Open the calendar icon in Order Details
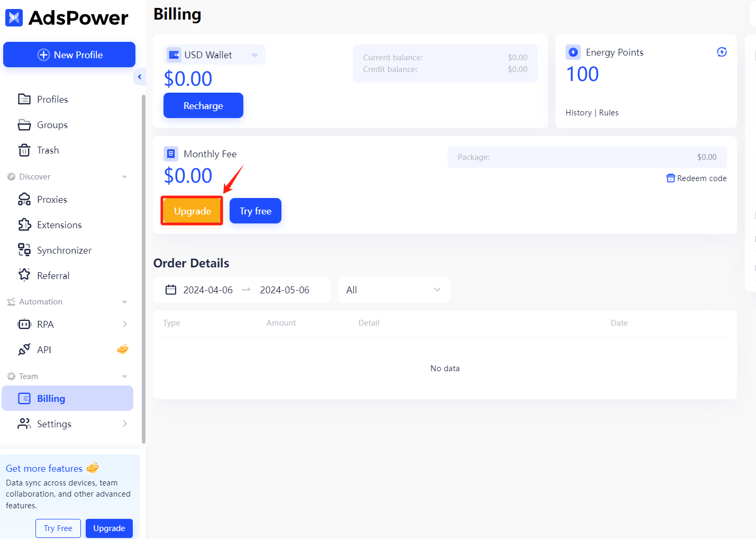Image resolution: width=756 pixels, height=539 pixels. [170, 290]
